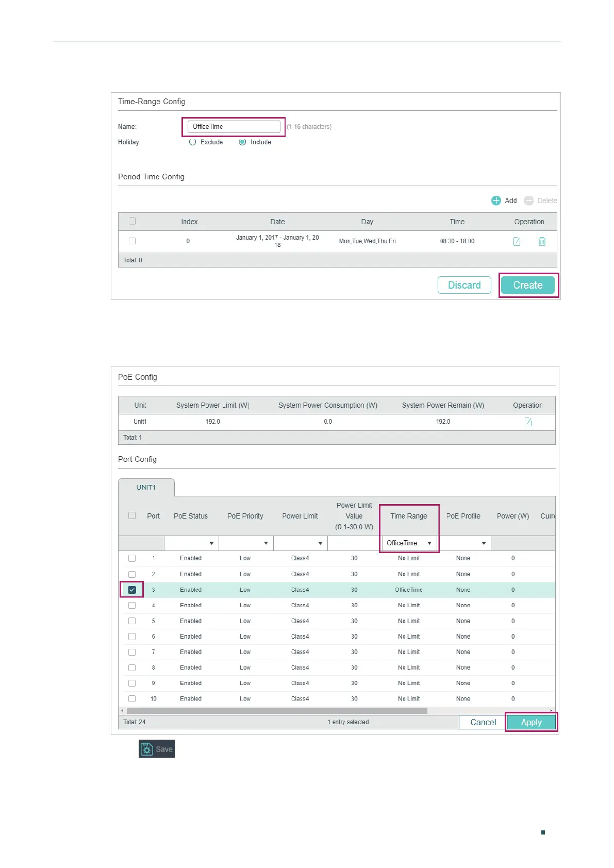The height and width of the screenshot is (868, 614).
Task: Click the Name input field
Action: point(234,127)
